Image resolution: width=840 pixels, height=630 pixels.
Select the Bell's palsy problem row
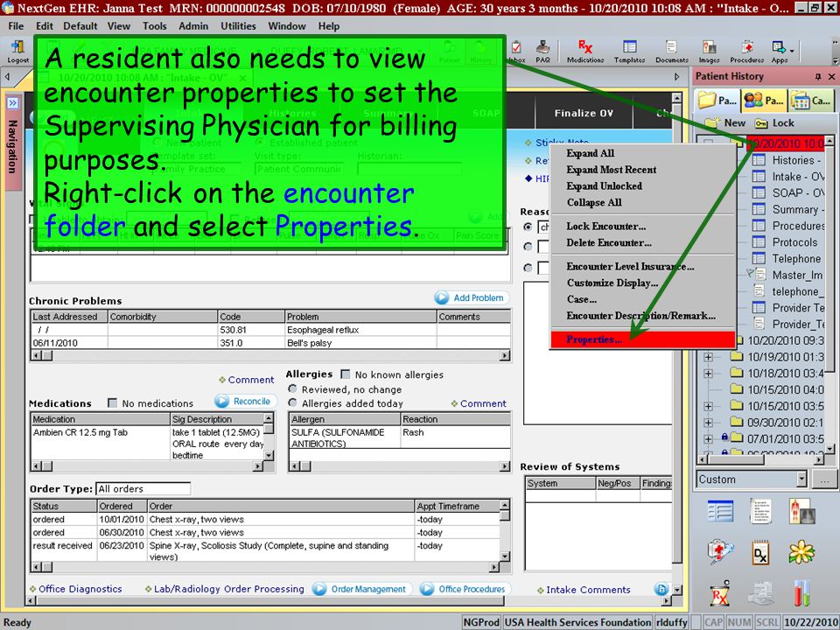[270, 343]
